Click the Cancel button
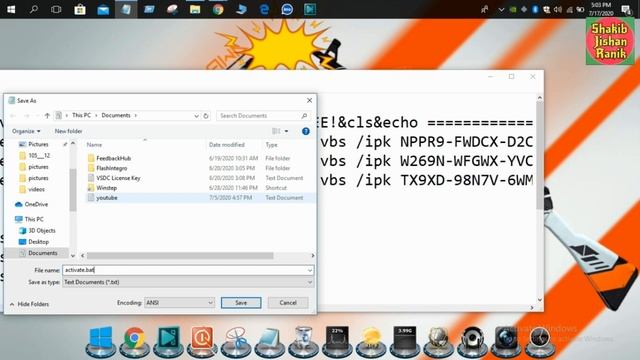Viewport: 640px width, 360px height. click(288, 302)
